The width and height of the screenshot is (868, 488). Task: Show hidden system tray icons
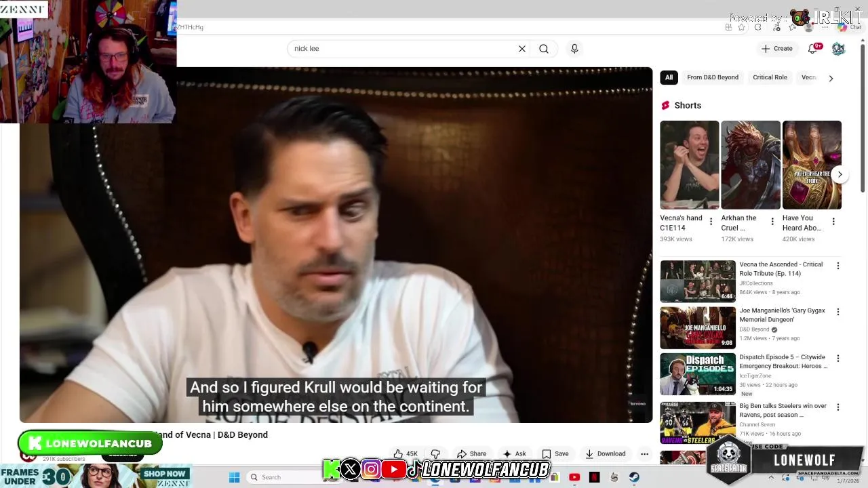771,477
